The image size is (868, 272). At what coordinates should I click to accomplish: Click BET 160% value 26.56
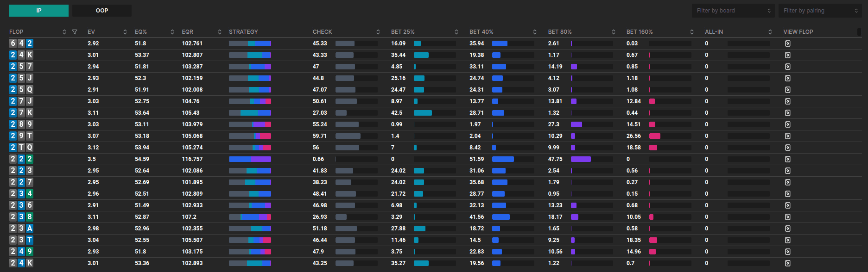click(x=634, y=136)
